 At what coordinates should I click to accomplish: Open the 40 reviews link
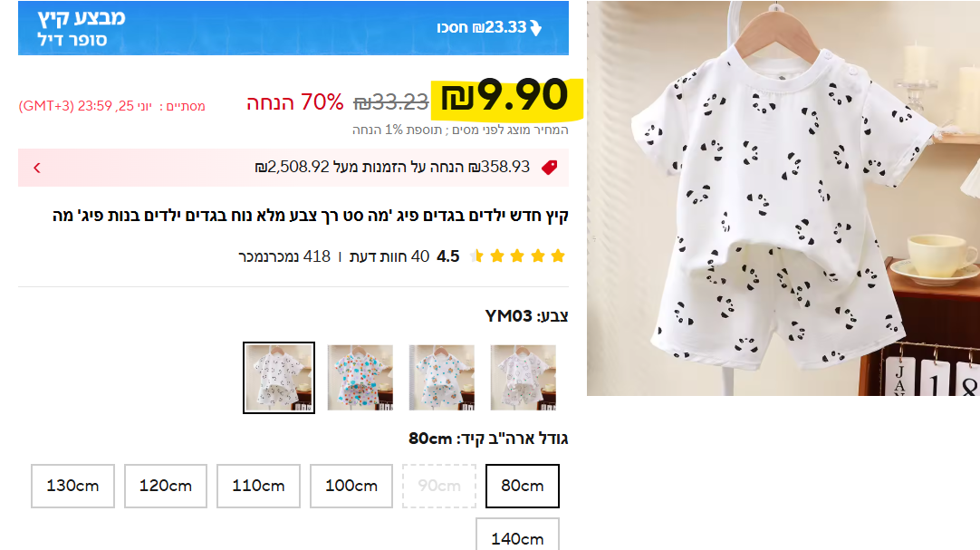[x=389, y=256]
